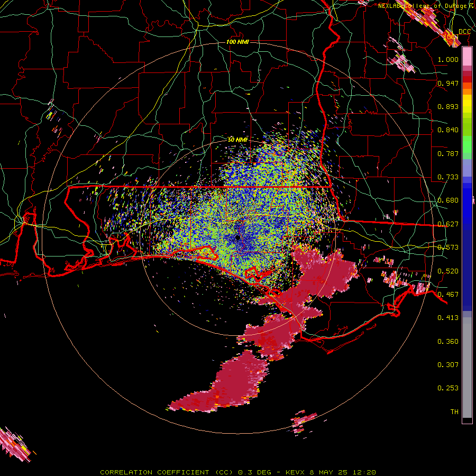Click the 0.733 legend value
Screen dimensions: 476x476
pos(448,177)
